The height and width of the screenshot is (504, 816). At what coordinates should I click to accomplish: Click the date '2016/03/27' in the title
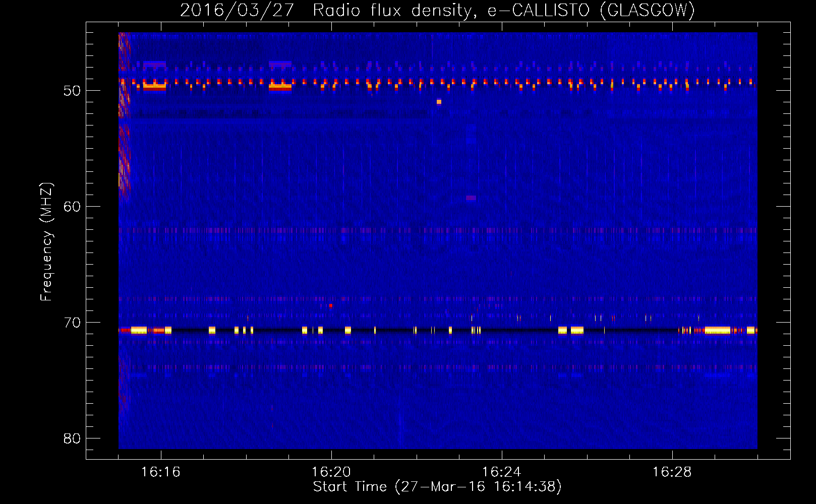[x=237, y=11]
